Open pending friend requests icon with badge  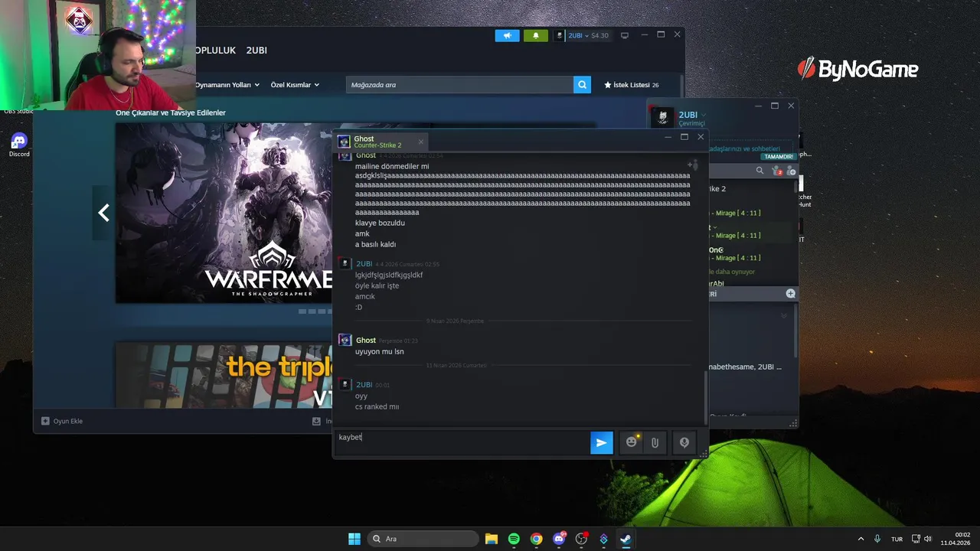point(777,171)
